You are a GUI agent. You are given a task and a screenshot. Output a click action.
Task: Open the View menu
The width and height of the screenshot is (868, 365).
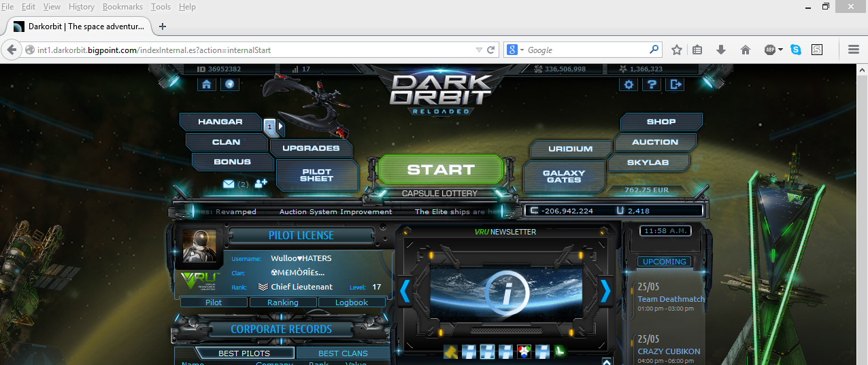(52, 7)
